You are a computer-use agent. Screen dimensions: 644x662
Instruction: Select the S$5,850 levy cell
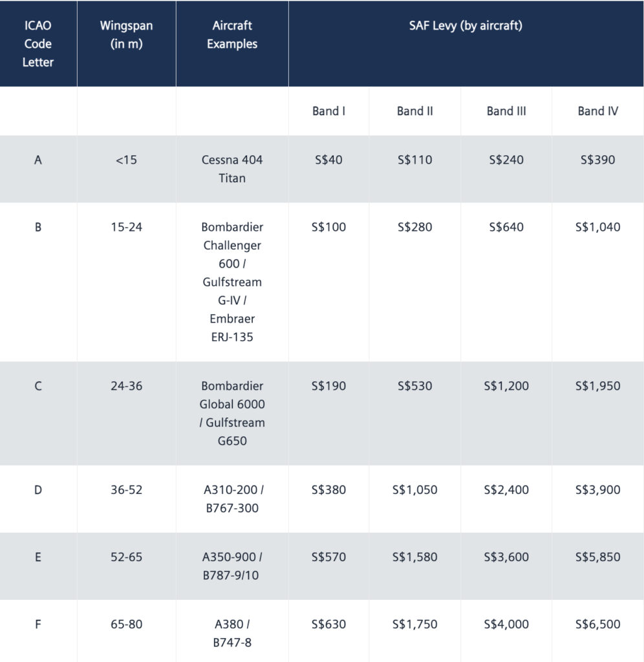click(x=597, y=557)
